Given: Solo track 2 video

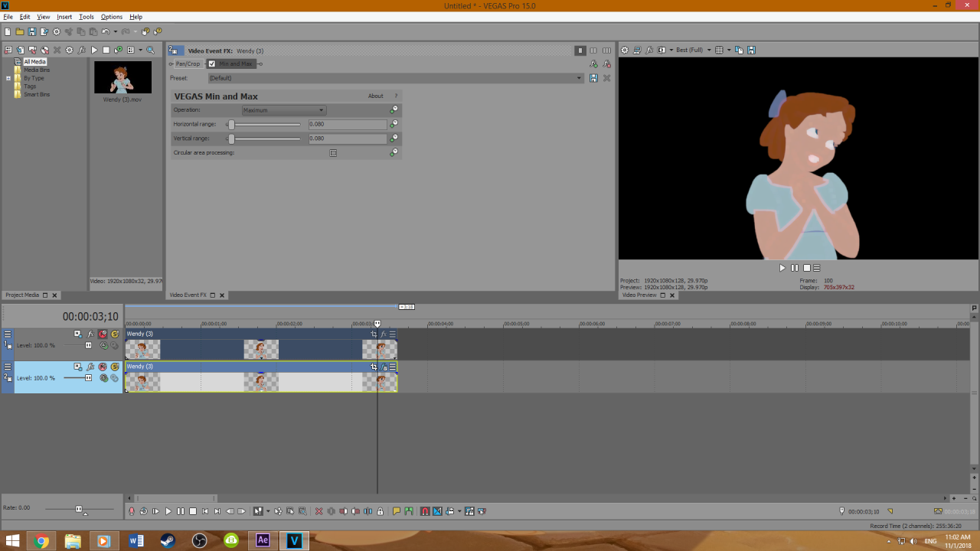Looking at the screenshot, I should pos(115,367).
